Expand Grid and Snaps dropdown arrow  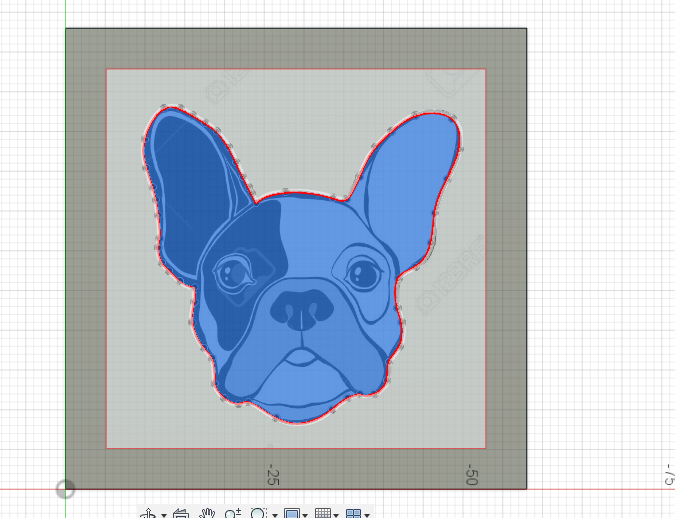click(336, 515)
